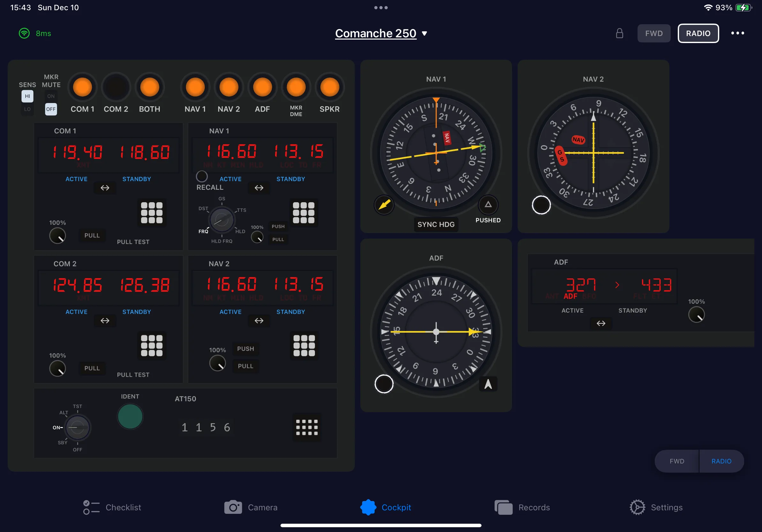The width and height of the screenshot is (762, 532).
Task: Tap ADF volume knob
Action: 696,314
